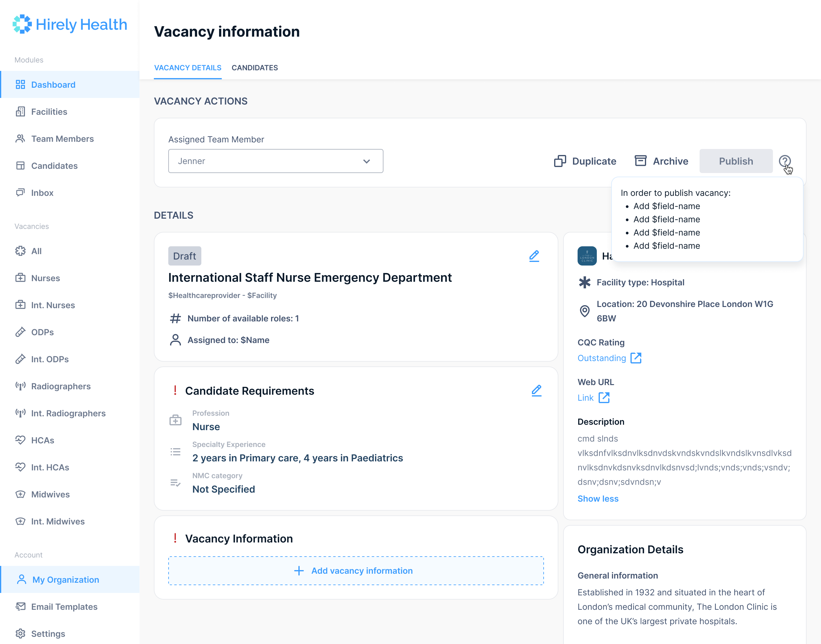Screen dimensions: 821x644
Task: Click the London Clinic facility logo thumbnail
Action: pos(587,256)
